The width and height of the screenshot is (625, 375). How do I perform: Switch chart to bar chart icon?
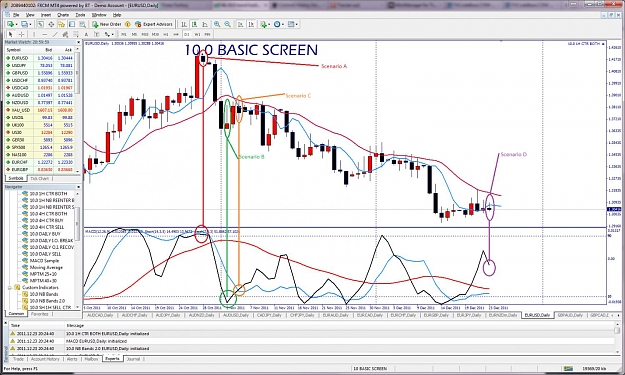[184, 24]
